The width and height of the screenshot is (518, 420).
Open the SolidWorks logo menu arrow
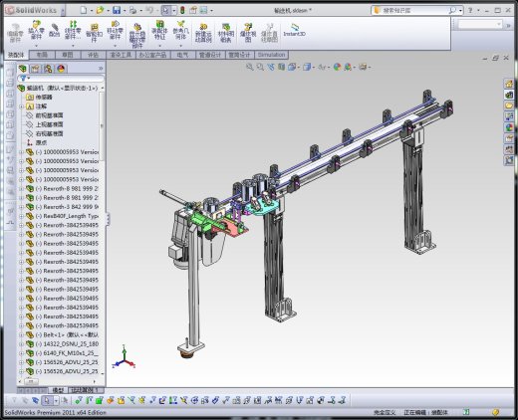click(x=63, y=11)
